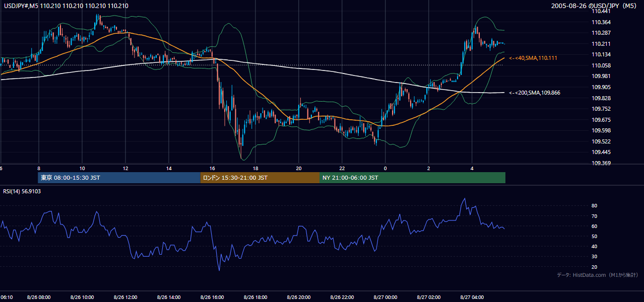Click hour 0 on the price chart time axis

pyautogui.click(x=385, y=168)
